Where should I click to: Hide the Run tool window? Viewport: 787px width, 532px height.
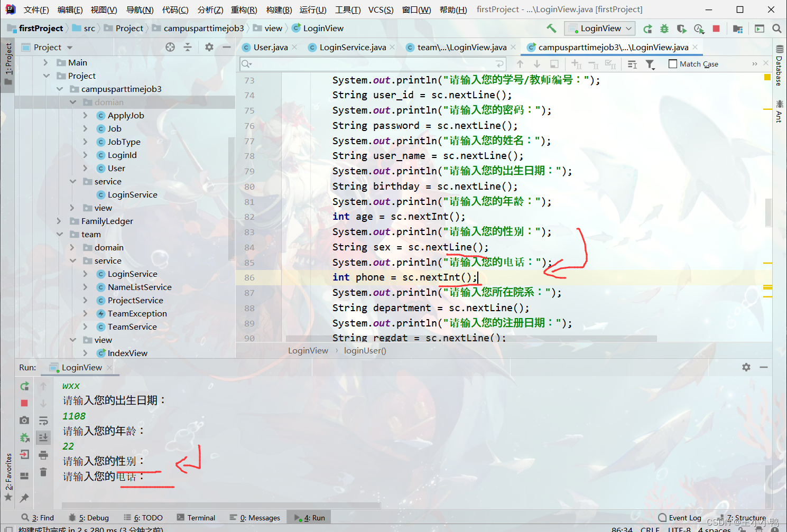764,367
